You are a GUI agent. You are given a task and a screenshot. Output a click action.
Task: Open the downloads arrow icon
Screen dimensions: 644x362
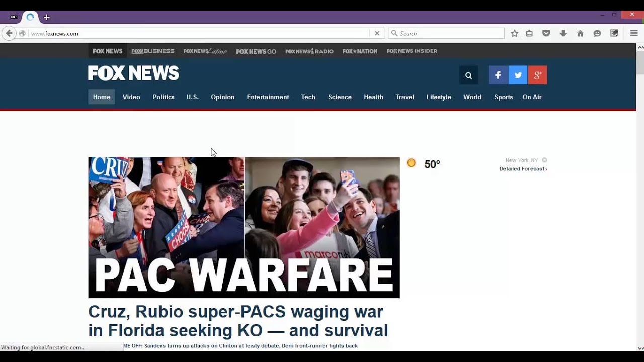click(x=563, y=33)
